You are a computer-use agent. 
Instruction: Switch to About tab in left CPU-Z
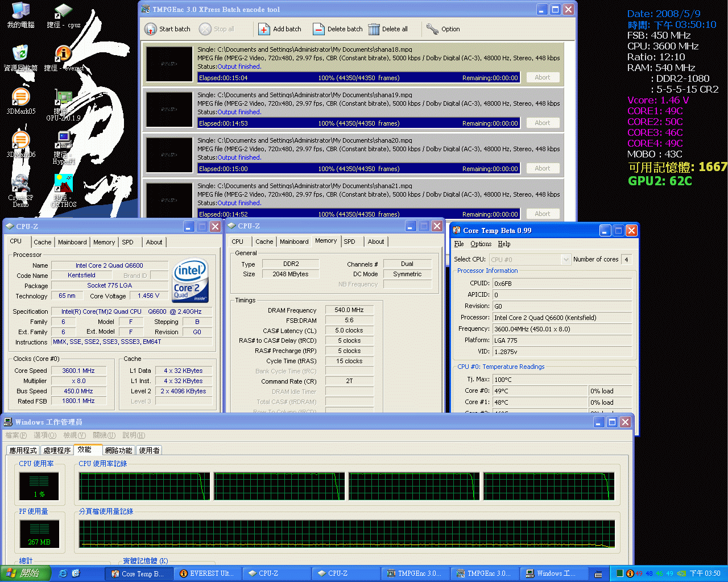coord(154,242)
